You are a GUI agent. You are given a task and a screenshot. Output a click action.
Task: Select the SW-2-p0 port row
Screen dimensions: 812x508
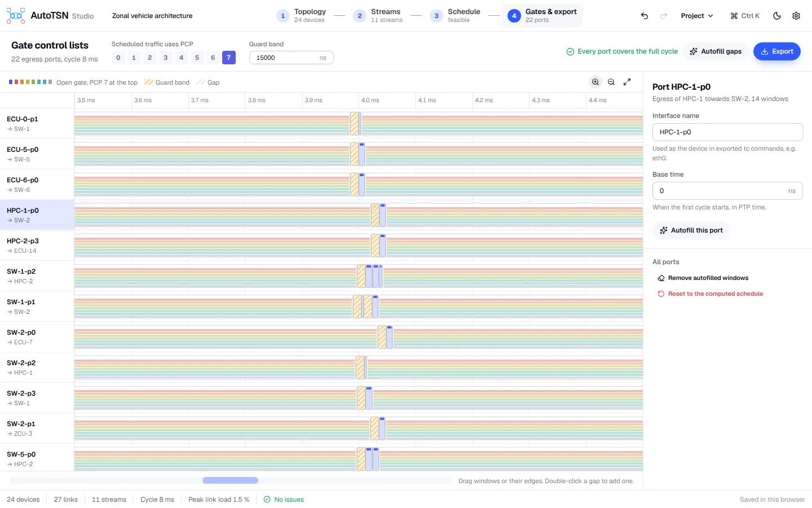tap(37, 337)
